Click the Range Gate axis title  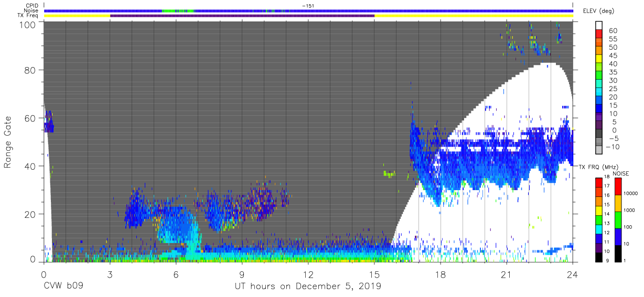pyautogui.click(x=8, y=142)
